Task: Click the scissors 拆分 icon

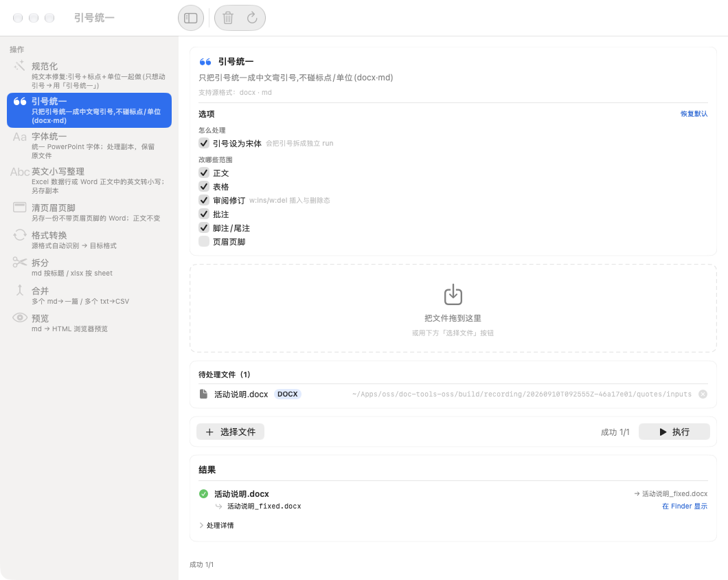Action: (19, 263)
